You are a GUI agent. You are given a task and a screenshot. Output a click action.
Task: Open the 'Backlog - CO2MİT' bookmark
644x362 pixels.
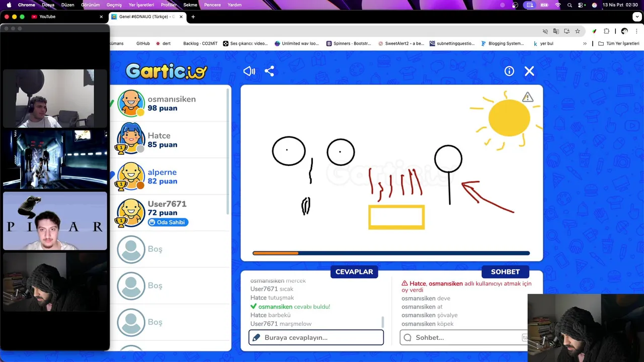click(200, 44)
